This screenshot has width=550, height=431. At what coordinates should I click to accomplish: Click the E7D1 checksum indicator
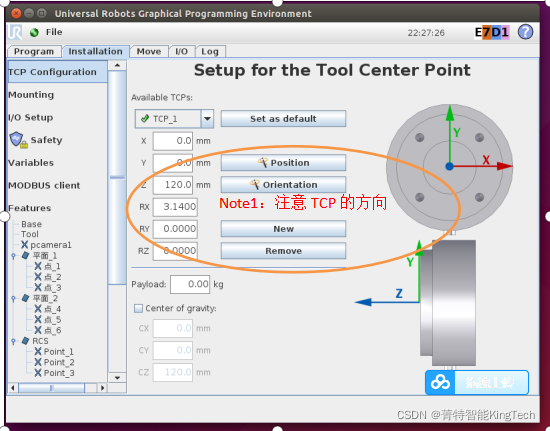[x=492, y=32]
